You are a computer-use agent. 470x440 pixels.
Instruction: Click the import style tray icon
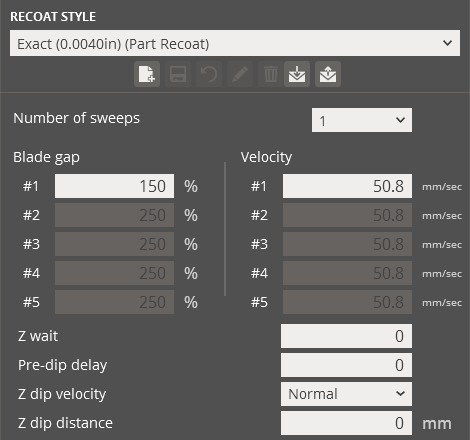(x=297, y=74)
